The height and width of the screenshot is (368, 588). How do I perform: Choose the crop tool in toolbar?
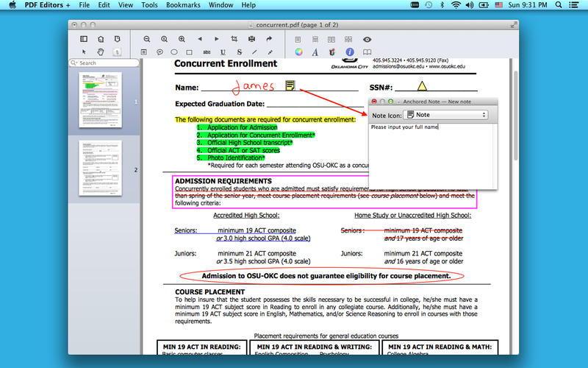[234, 39]
